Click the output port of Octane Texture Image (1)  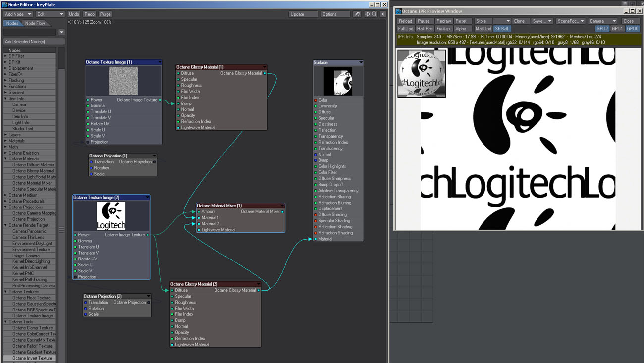coord(160,100)
